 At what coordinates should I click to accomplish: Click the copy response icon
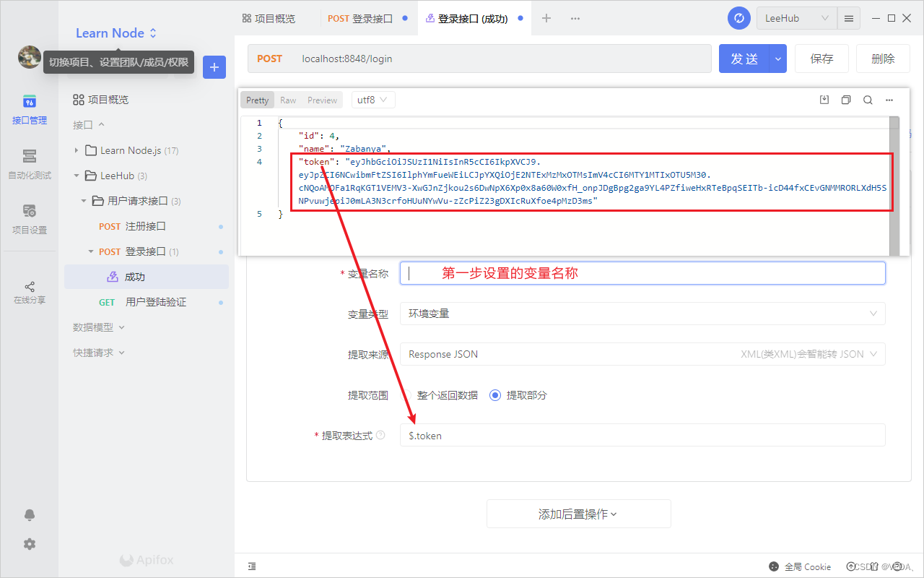pos(846,100)
